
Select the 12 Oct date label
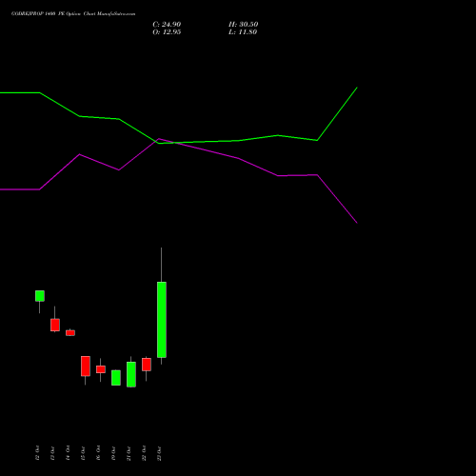[37, 453]
